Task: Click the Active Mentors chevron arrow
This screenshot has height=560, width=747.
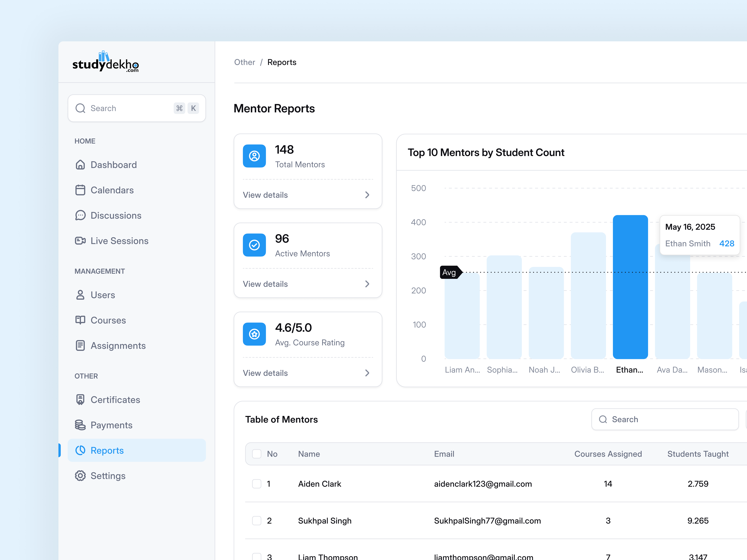Action: click(367, 284)
